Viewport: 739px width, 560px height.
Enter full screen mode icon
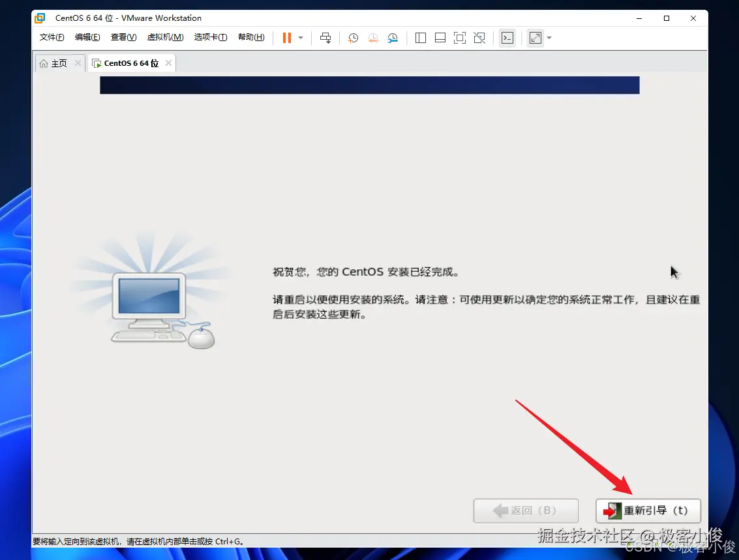coord(460,38)
